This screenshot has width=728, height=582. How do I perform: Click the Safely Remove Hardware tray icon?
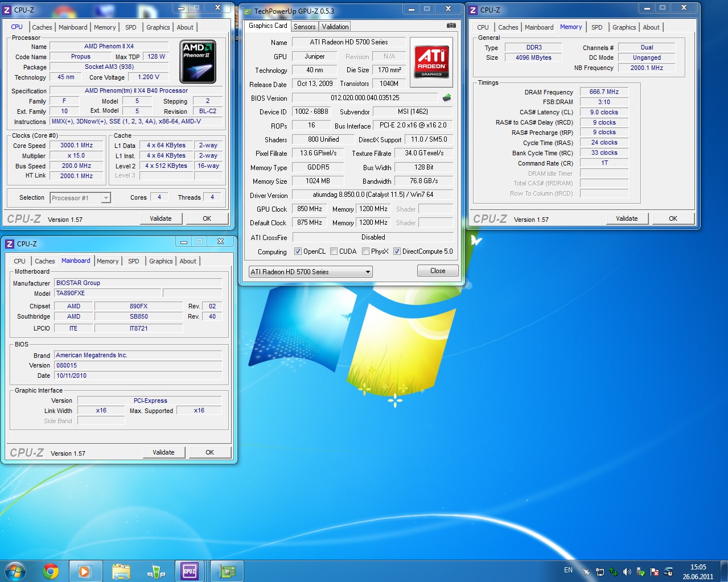tap(641, 572)
